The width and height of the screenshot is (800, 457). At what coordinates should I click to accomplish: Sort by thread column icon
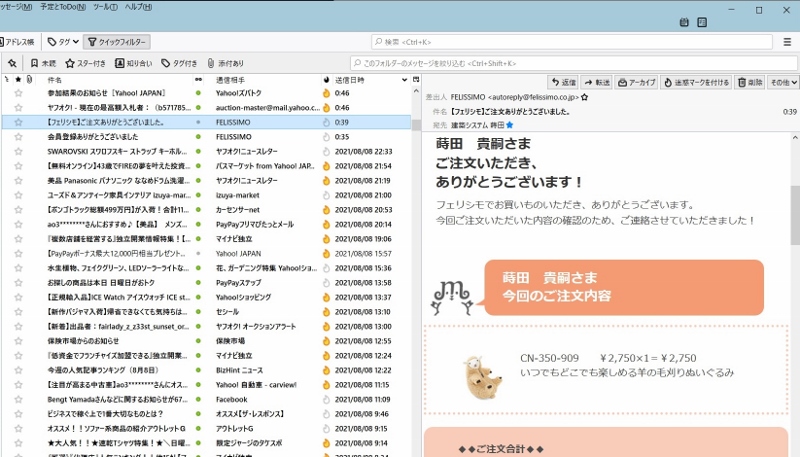click(x=7, y=80)
